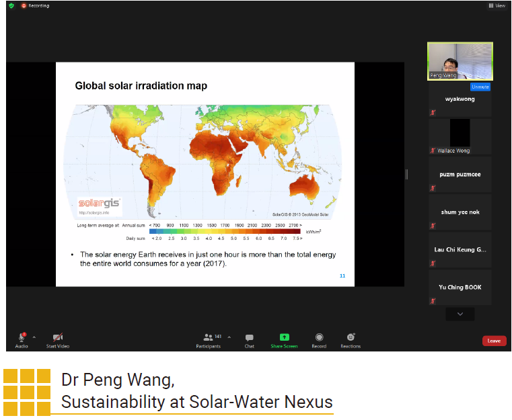Image resolution: width=512 pixels, height=420 pixels.
Task: Click the panel divider handle beside slide
Action: pyautogui.click(x=406, y=174)
